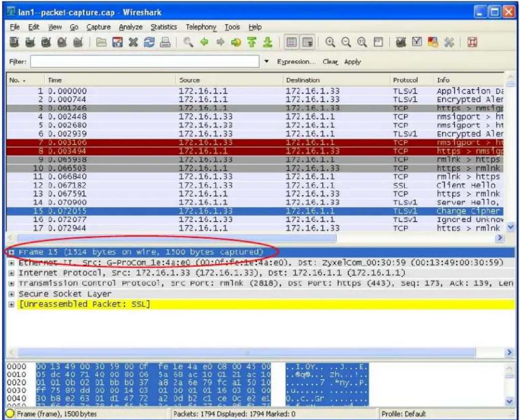Expand the Secure Socket Layer node

coord(11,294)
